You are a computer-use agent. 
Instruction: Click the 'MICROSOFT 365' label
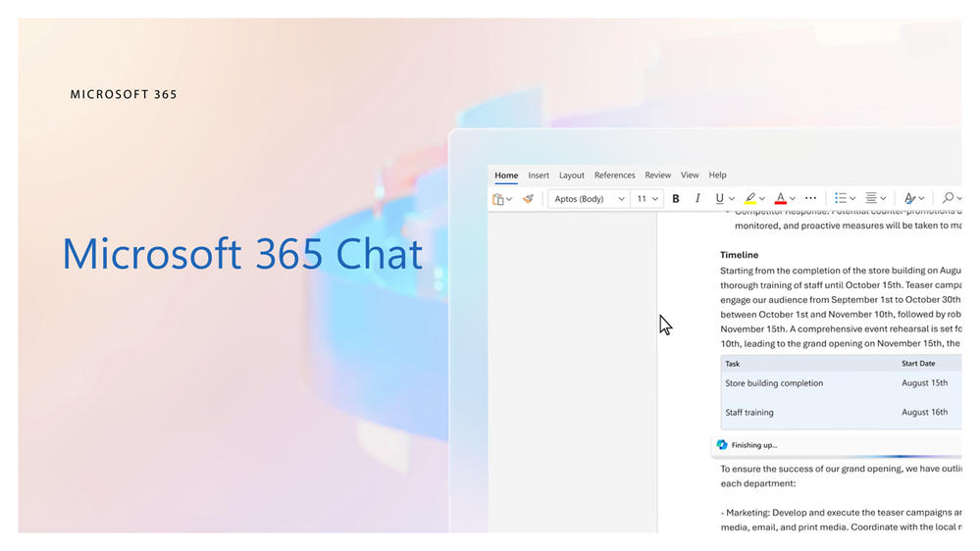click(x=124, y=94)
